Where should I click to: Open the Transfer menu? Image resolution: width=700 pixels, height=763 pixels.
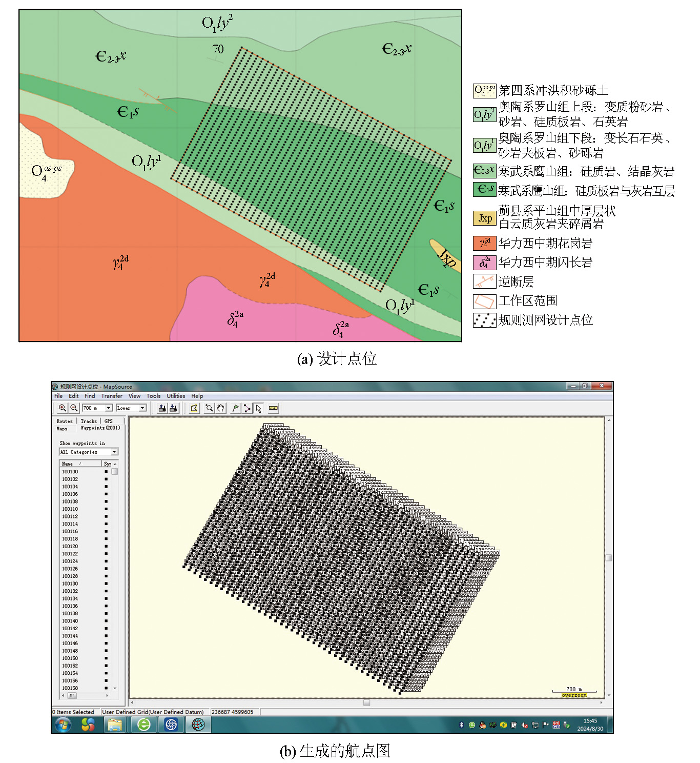pyautogui.click(x=112, y=396)
